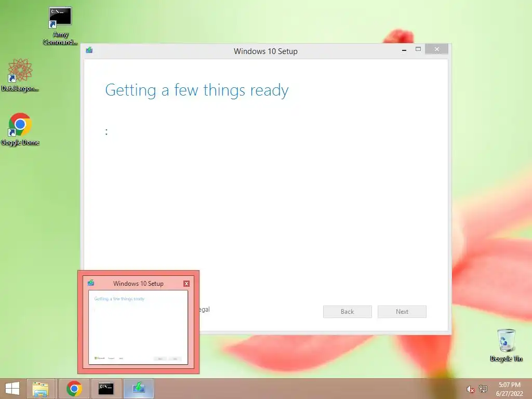Open the Decycle Tin recycle bin icon
Screen dimensions: 532x399
pyautogui.click(x=506, y=345)
